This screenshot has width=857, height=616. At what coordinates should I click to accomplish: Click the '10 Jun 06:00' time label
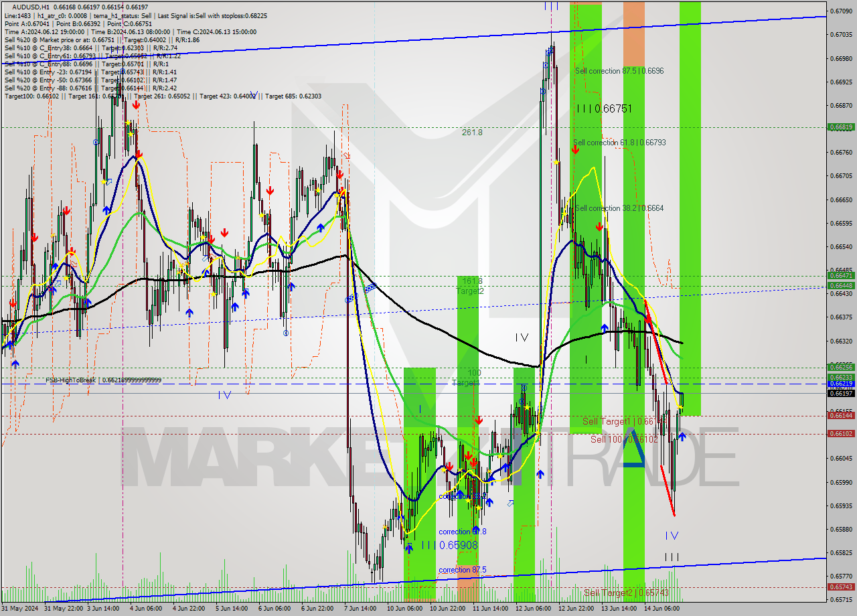point(405,609)
